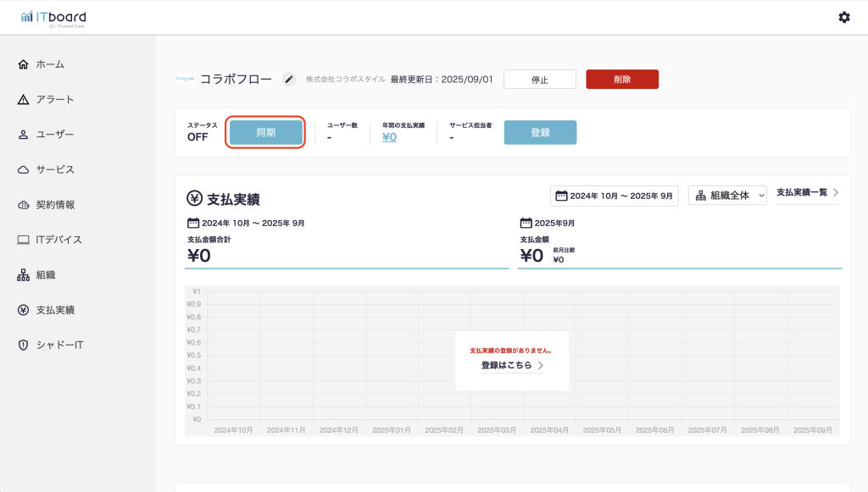Click the home icon in sidebar

24,64
